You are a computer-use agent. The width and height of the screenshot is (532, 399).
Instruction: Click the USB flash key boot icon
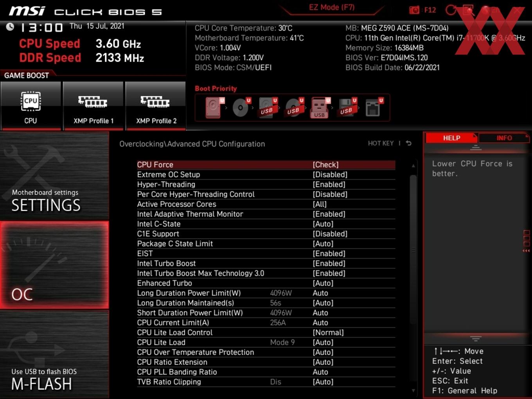coord(320,108)
